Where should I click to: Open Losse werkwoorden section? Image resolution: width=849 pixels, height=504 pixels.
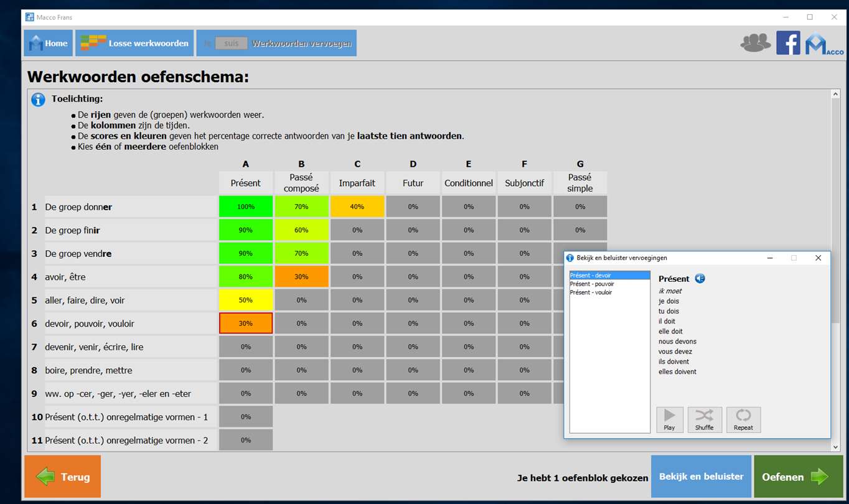point(135,44)
